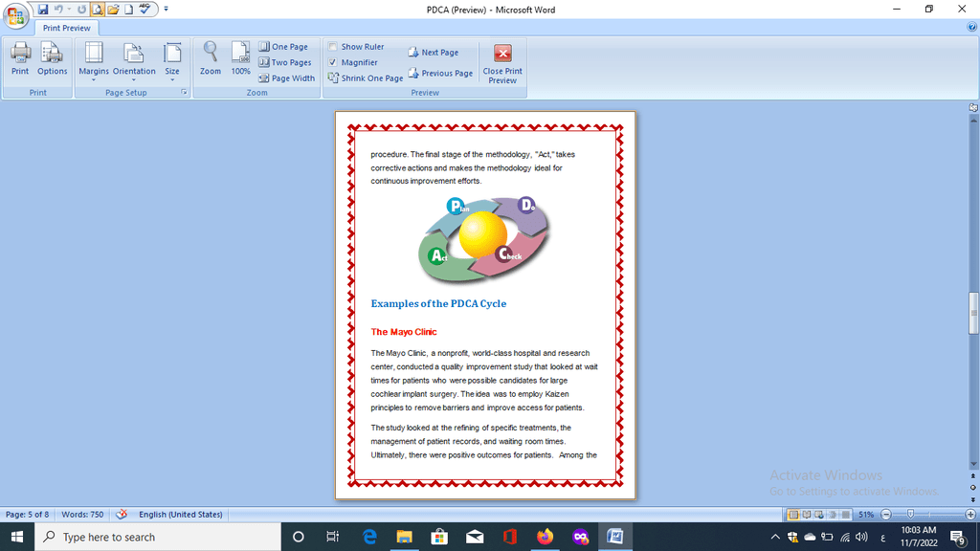980x551 pixels.
Task: Zoom out with the minus button
Action: 886,515
